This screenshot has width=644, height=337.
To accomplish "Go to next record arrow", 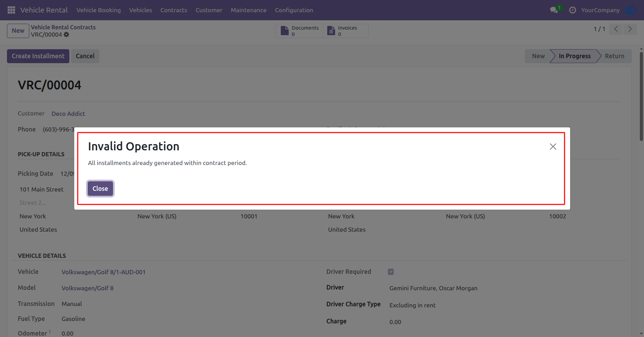I will [x=630, y=29].
